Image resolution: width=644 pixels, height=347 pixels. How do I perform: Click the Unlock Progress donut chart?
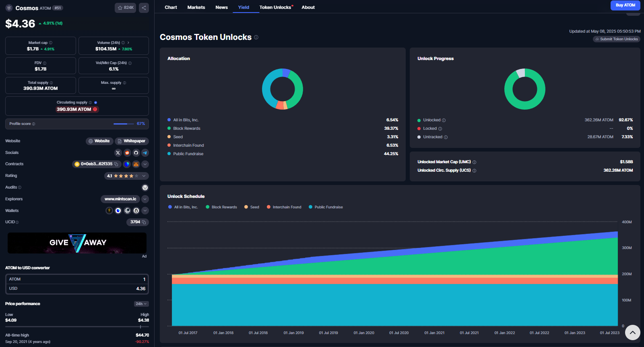tap(525, 89)
